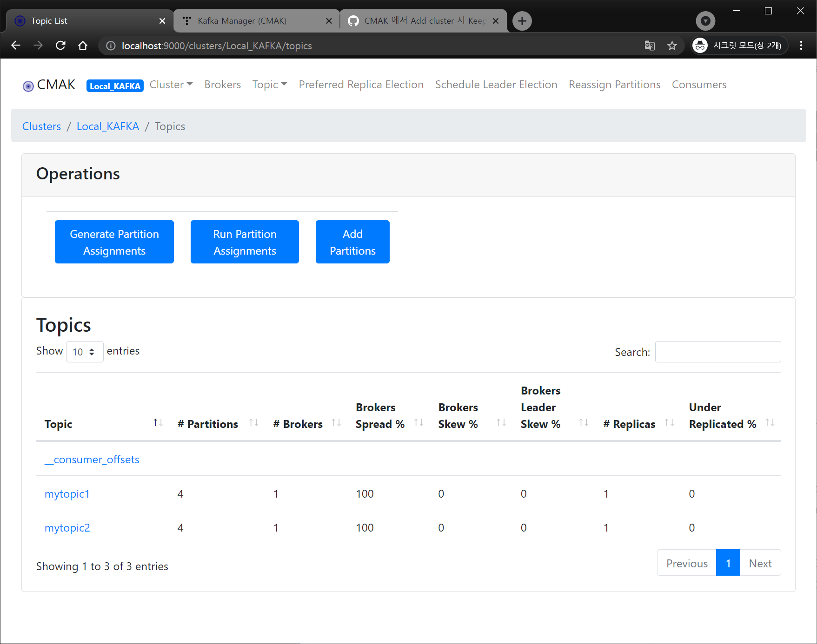
Task: Sort by # Replicas column arrows
Action: (x=670, y=422)
